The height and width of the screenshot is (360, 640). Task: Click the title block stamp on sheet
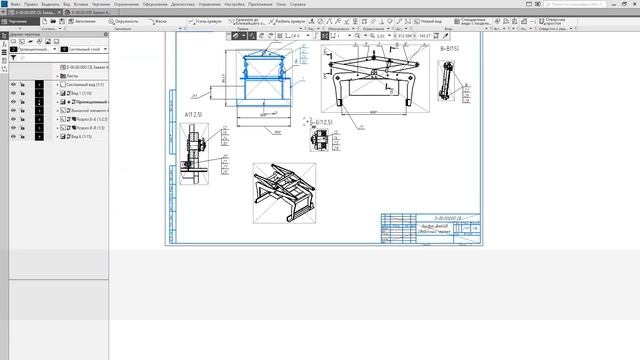click(431, 229)
